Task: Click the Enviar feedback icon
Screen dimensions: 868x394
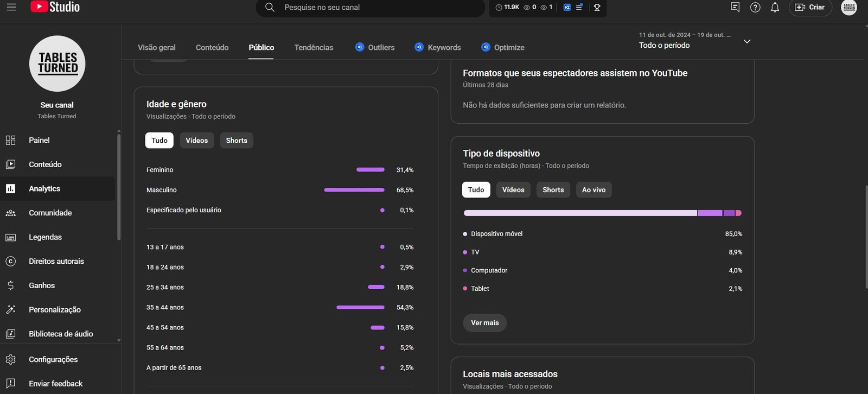Action: click(10, 383)
